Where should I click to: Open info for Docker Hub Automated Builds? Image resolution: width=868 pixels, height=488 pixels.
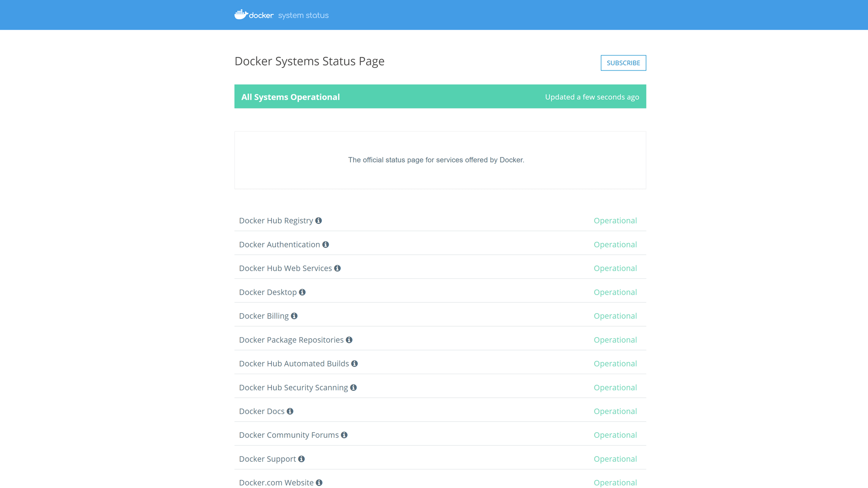[x=354, y=363]
